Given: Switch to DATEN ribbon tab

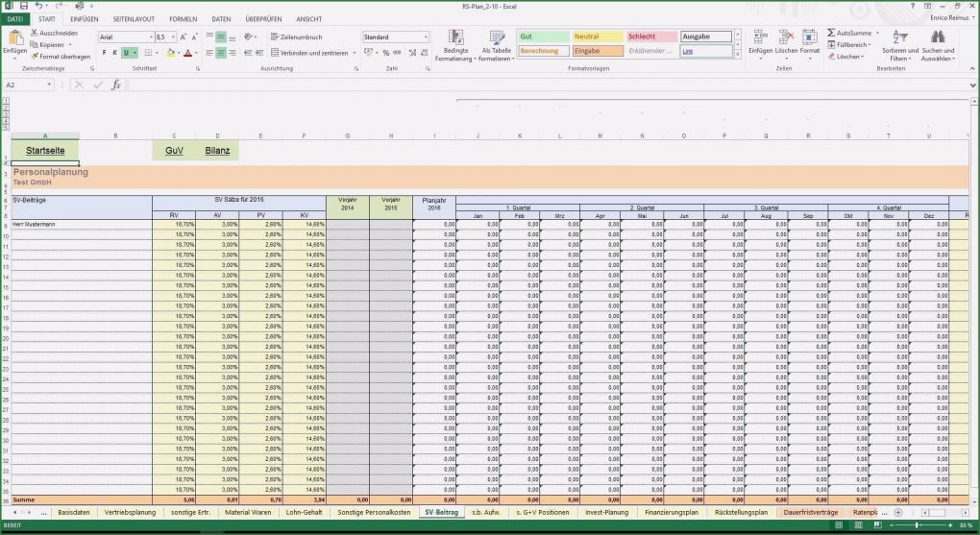Looking at the screenshot, I should pyautogui.click(x=221, y=19).
